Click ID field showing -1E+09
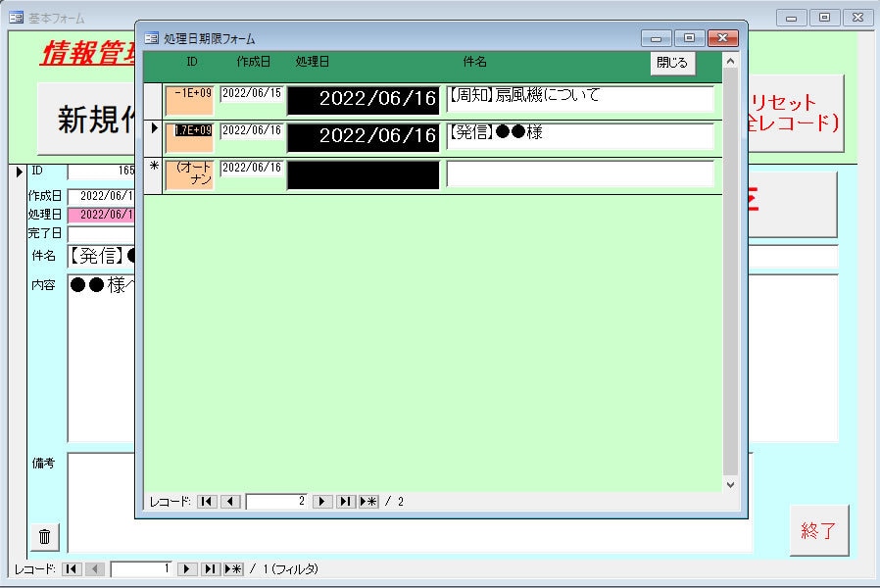The image size is (880, 588). (190, 100)
